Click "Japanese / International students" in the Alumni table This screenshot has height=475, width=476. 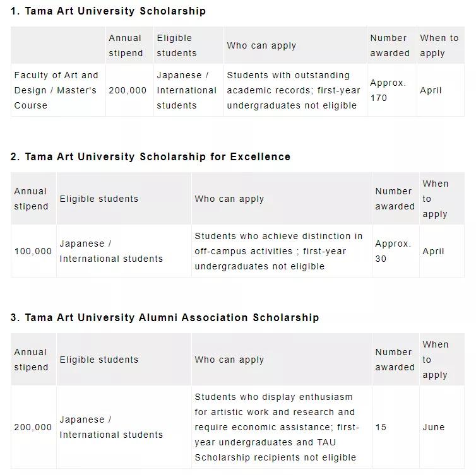click(x=111, y=427)
